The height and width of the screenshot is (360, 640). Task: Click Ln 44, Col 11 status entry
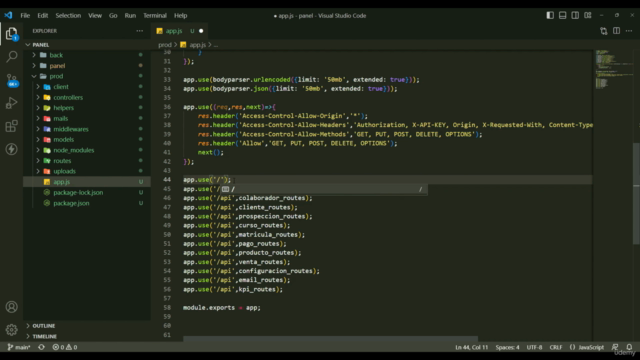pos(471,347)
